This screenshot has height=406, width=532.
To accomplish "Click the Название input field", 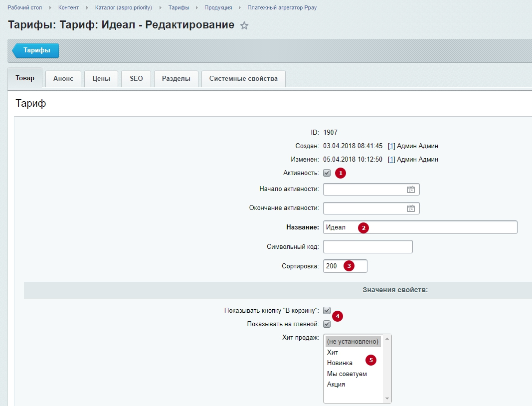I will 420,227.
